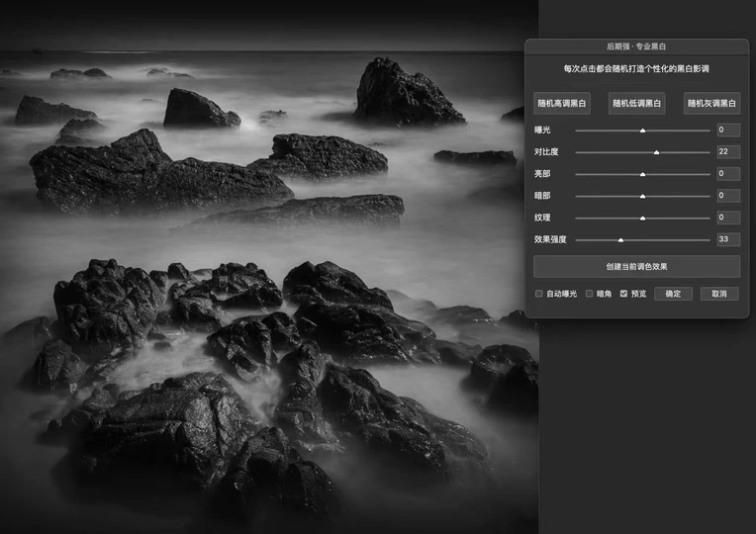Click the 效果强度 value field showing 33

coord(727,239)
